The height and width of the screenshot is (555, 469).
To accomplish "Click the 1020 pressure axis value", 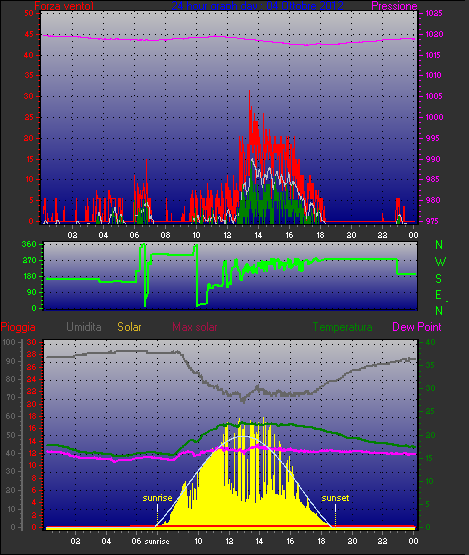I will coord(434,34).
